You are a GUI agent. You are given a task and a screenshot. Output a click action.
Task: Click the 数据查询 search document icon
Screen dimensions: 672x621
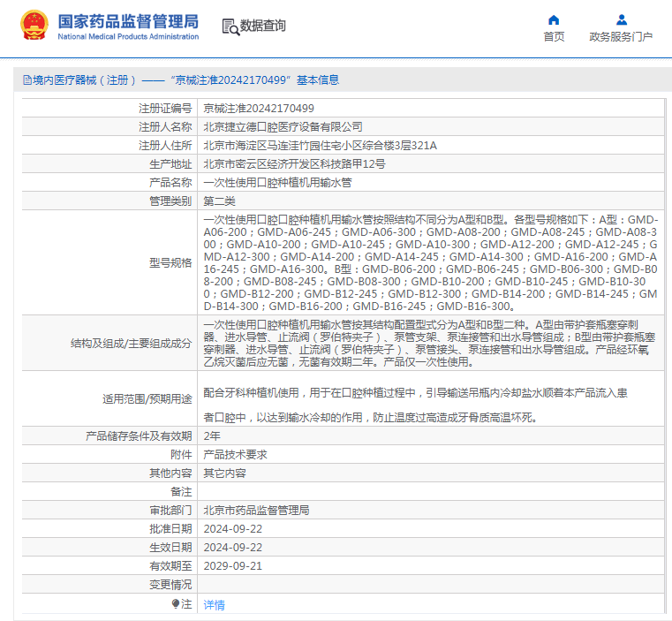230,27
